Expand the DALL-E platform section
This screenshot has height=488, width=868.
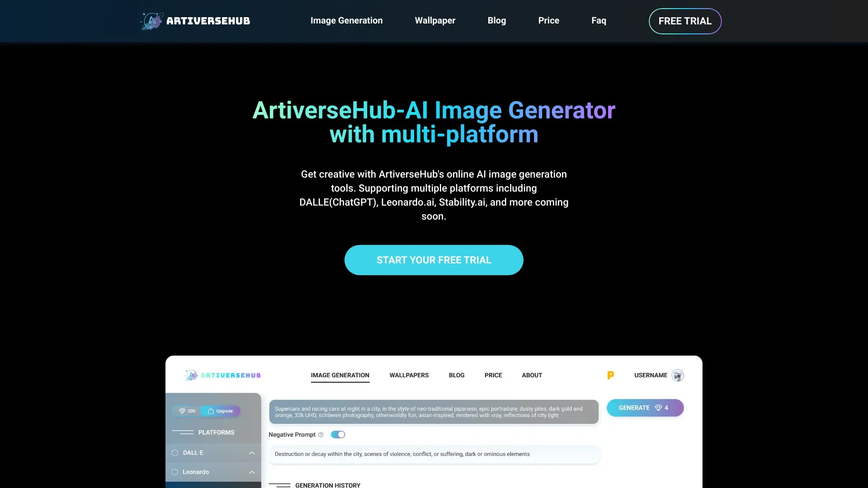tap(251, 452)
